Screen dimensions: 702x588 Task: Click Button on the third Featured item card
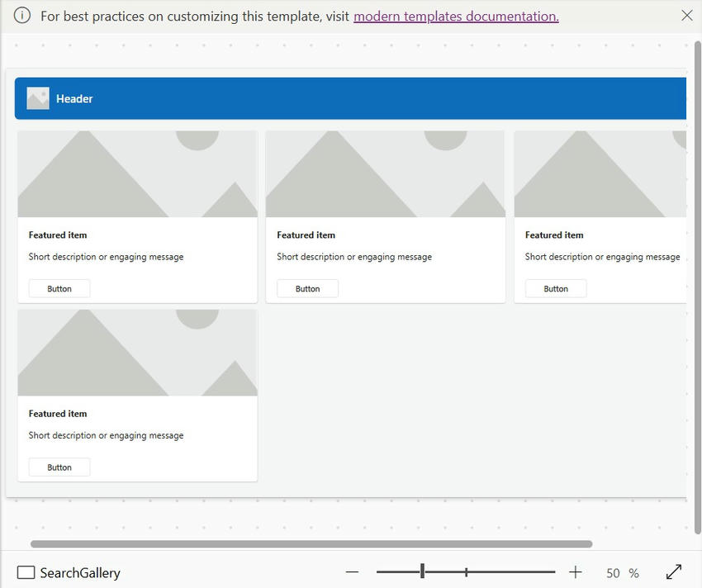click(555, 288)
